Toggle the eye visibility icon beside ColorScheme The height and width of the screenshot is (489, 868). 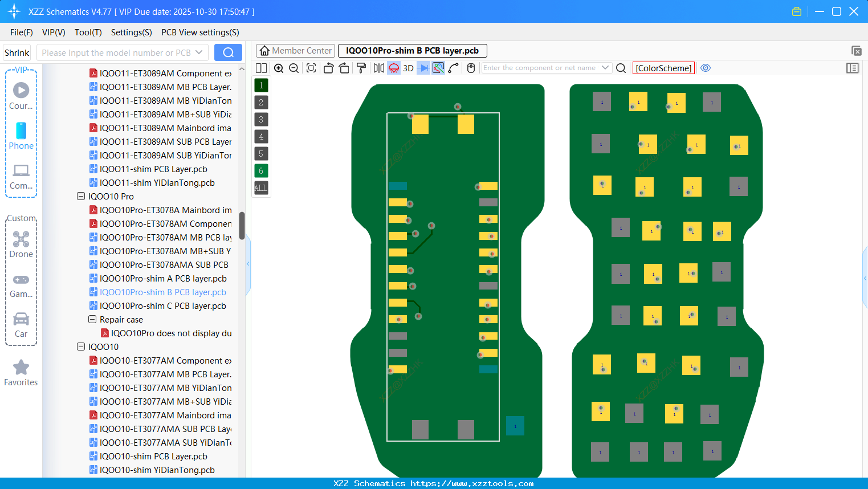pos(706,68)
